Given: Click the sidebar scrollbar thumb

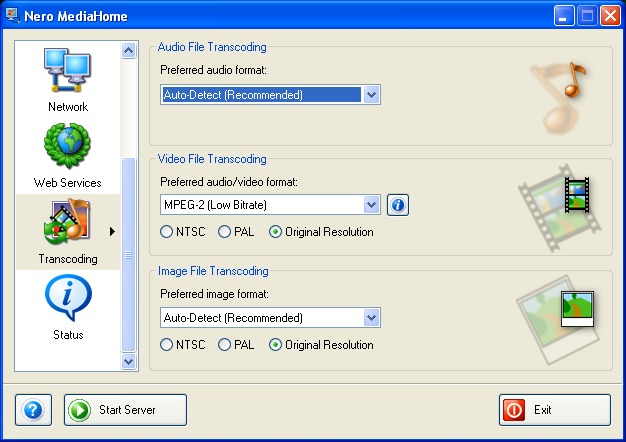Looking at the screenshot, I should click(129, 255).
